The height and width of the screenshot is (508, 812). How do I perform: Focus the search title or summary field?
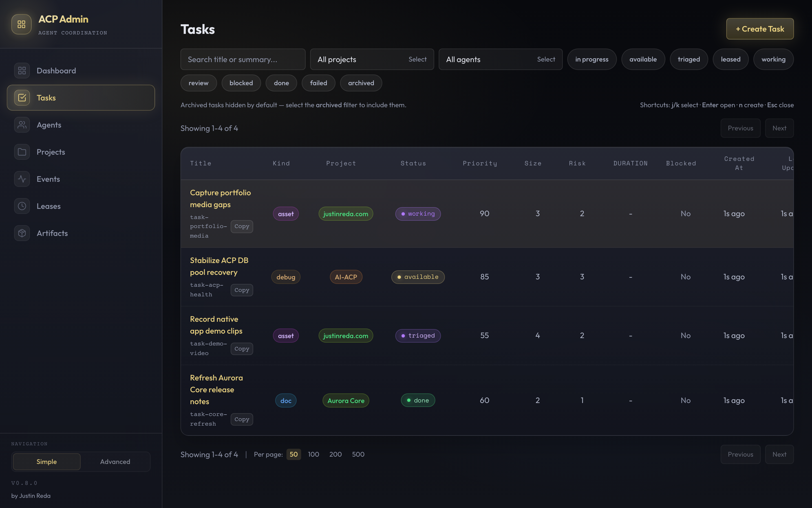point(243,59)
